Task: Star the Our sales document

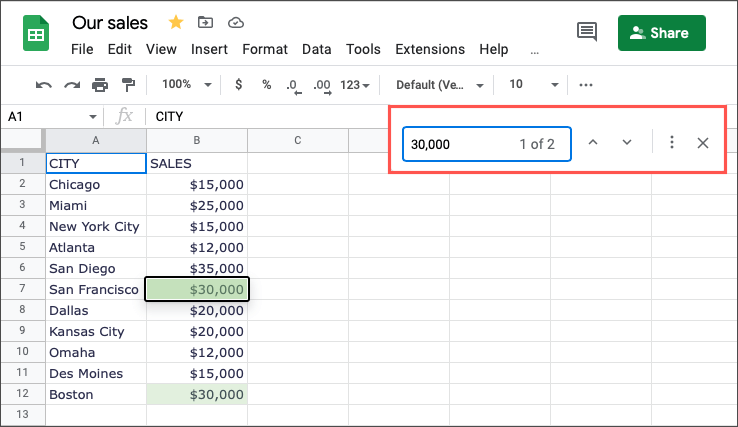Action: 176,22
